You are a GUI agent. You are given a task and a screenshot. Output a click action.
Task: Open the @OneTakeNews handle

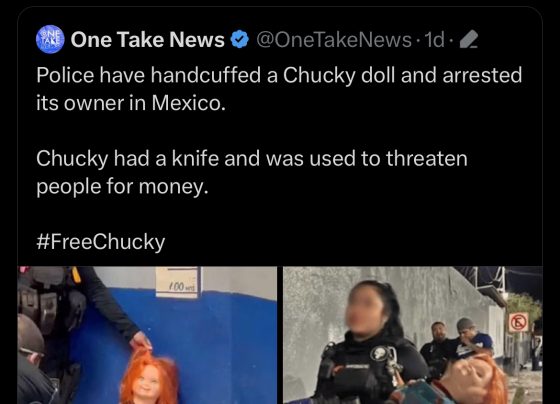point(334,40)
